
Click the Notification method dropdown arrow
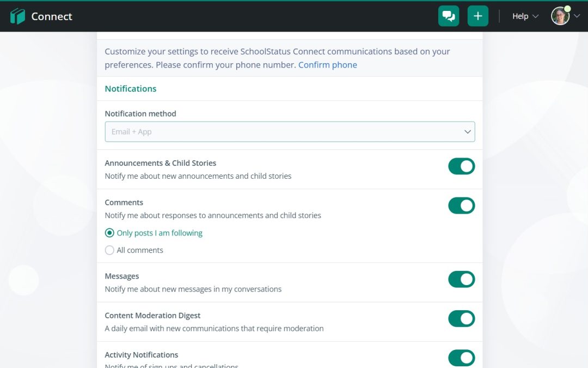[467, 132]
